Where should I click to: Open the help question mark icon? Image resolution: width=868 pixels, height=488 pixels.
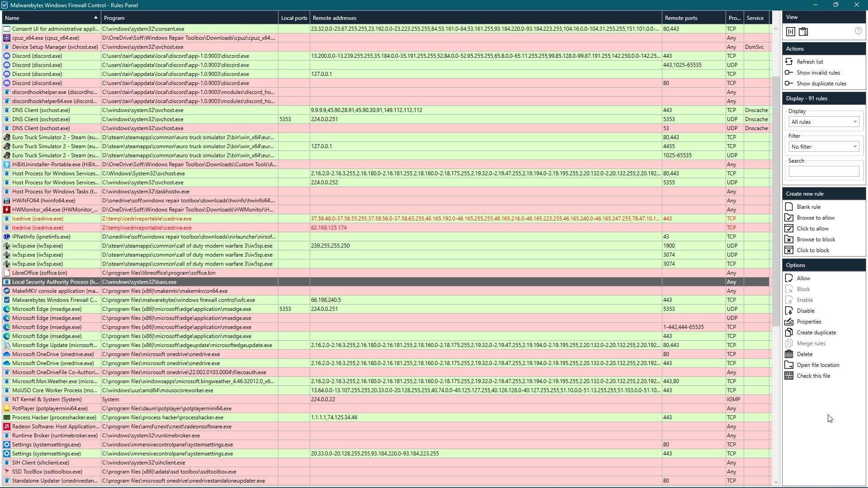(858, 31)
